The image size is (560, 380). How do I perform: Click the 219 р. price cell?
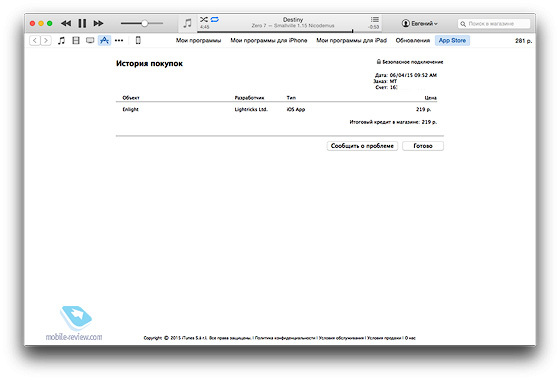424,109
